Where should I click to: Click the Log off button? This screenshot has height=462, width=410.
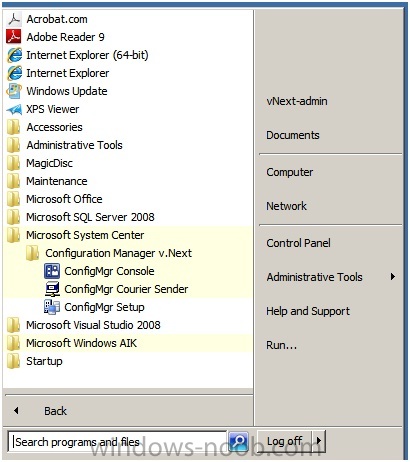point(284,441)
